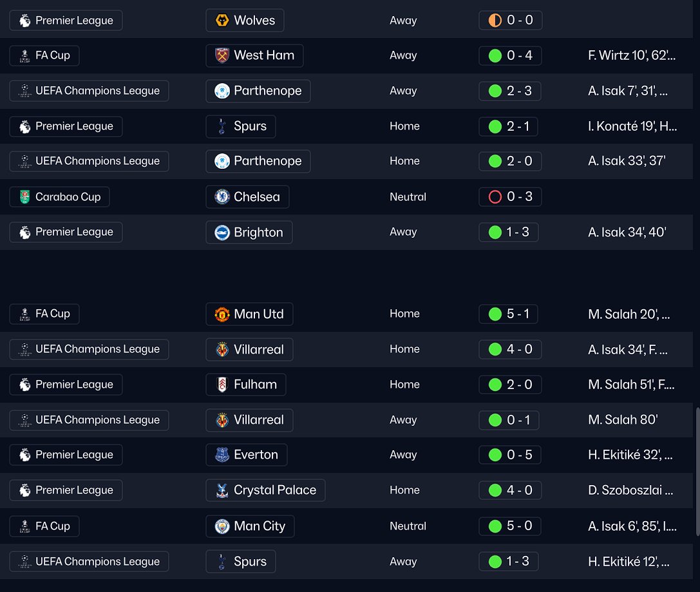Click the Man Utd crest icon
The height and width of the screenshot is (592, 700).
[x=222, y=314]
